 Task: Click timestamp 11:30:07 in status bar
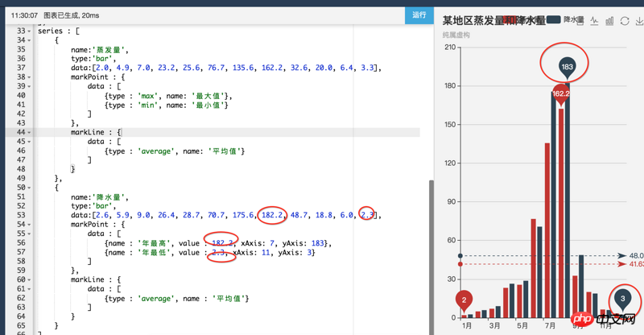(x=24, y=15)
